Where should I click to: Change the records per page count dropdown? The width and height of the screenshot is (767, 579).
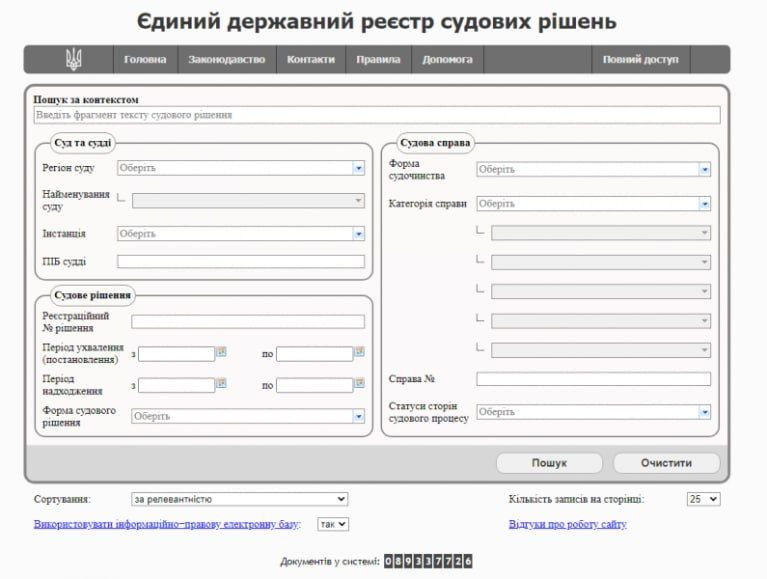(x=703, y=498)
